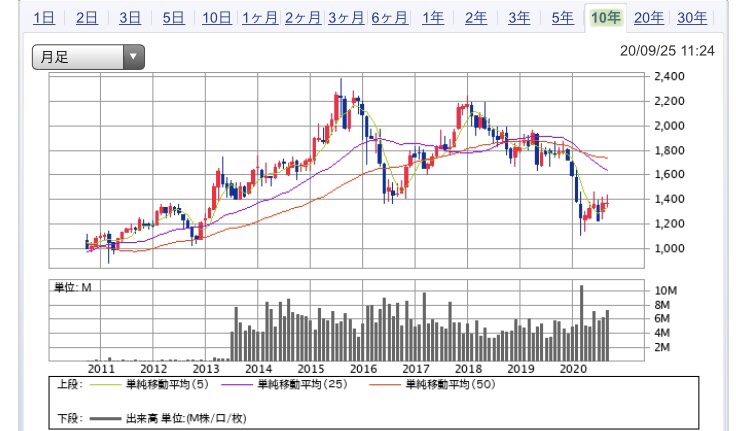Open the 月足 candle interval dropdown
The width and height of the screenshot is (736, 431).
click(x=88, y=57)
